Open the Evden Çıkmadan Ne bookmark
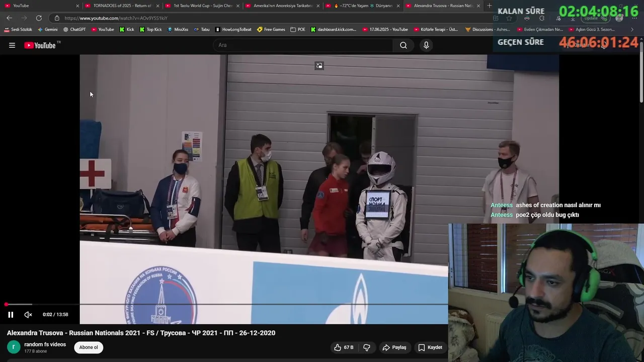 539,30
